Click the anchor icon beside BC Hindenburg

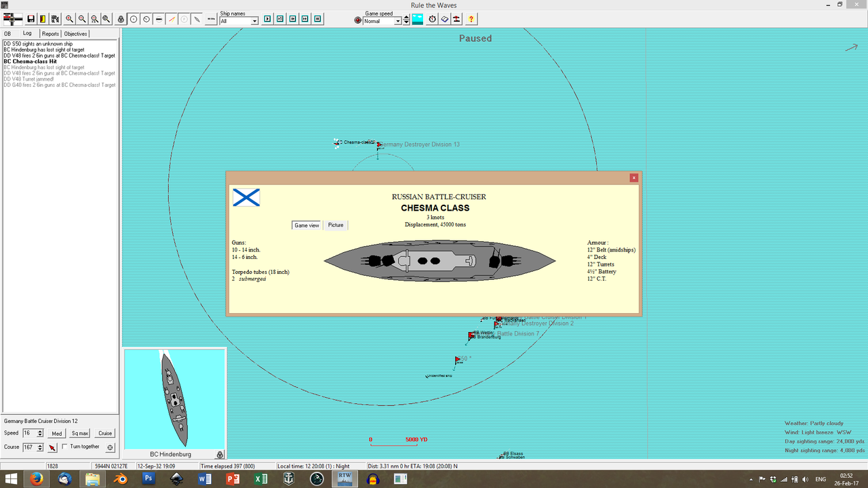click(219, 454)
